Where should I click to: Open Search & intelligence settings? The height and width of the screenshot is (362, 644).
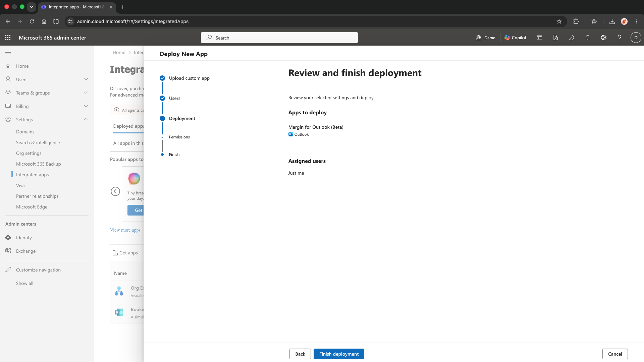click(38, 142)
